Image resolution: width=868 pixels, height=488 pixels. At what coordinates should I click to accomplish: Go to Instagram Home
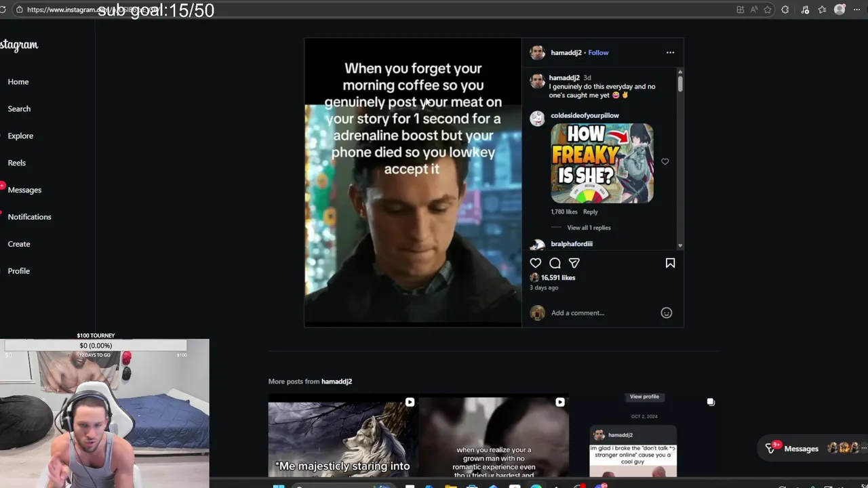(x=18, y=81)
